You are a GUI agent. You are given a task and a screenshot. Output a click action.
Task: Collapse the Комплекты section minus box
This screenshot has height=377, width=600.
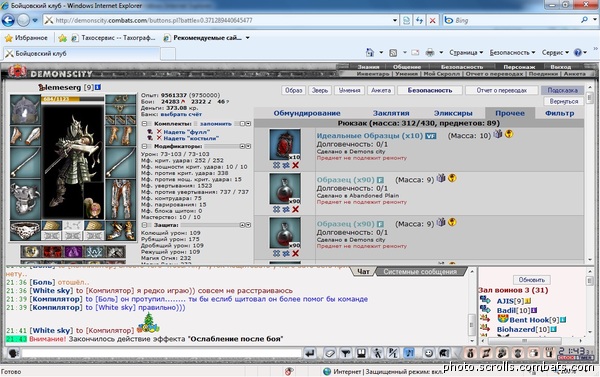[x=145, y=124]
